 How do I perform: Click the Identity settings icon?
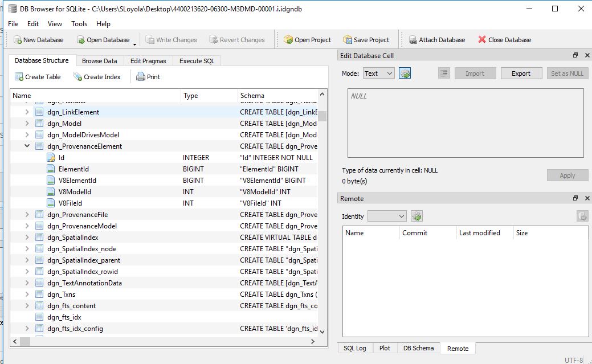pyautogui.click(x=417, y=216)
